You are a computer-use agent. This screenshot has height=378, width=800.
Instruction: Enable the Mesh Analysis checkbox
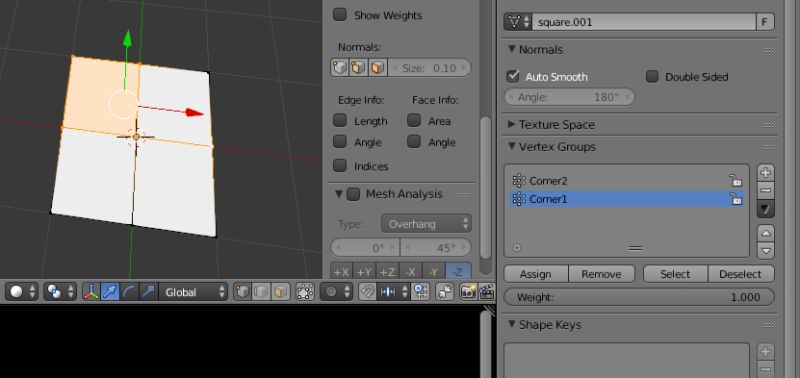(353, 194)
